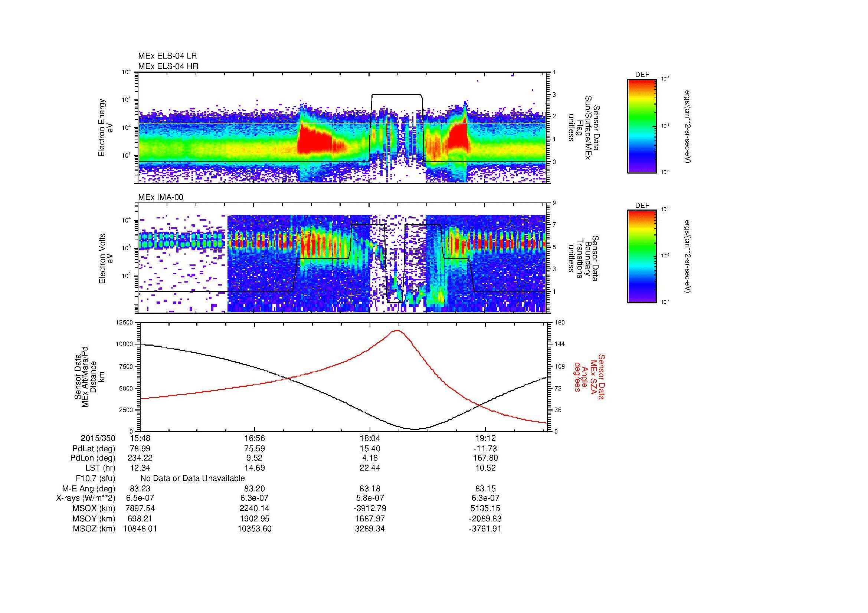
Task: Click the 'F10.7 (sfu)' row label
Action: point(95,478)
